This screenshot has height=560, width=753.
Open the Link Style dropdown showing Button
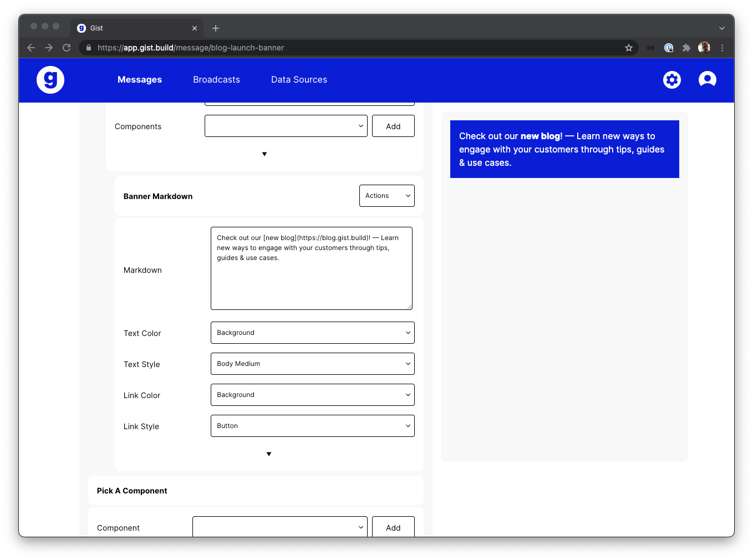pos(313,426)
